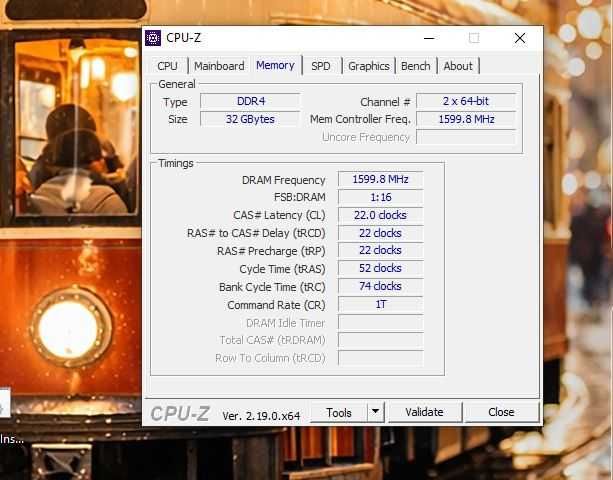This screenshot has height=480, width=613.
Task: Click the tRAS value 52 clocks
Action: [x=380, y=268]
